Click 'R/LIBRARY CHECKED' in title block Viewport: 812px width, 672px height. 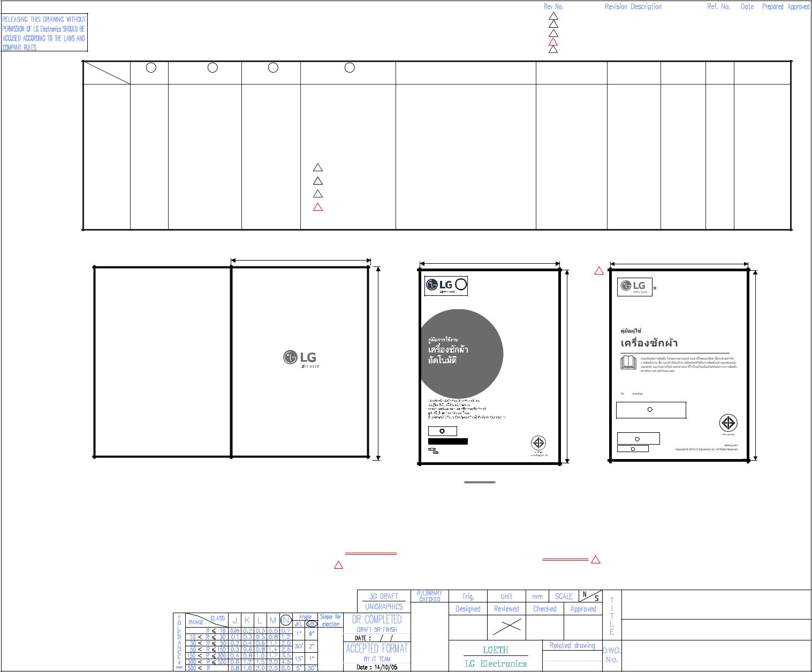[430, 596]
